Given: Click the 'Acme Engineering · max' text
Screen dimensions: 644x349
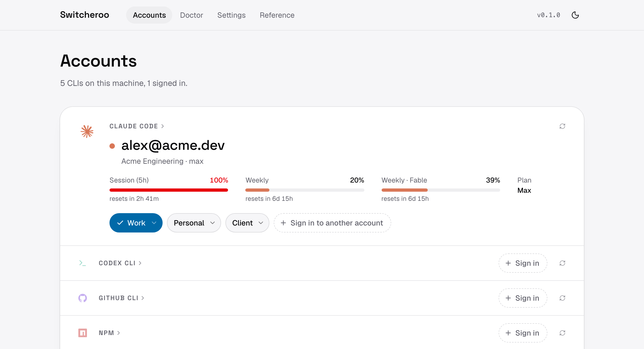Looking at the screenshot, I should [x=162, y=161].
